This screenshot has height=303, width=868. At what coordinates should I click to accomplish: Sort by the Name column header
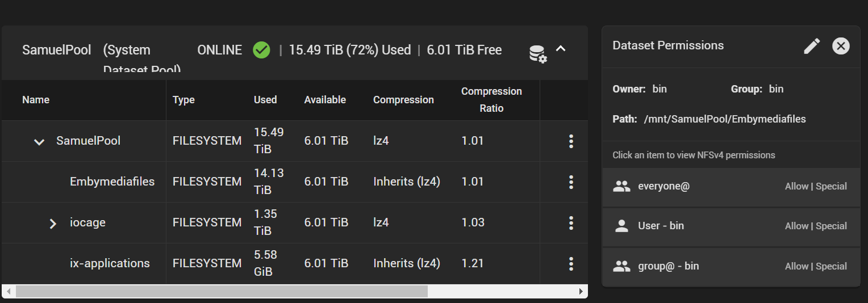[36, 100]
